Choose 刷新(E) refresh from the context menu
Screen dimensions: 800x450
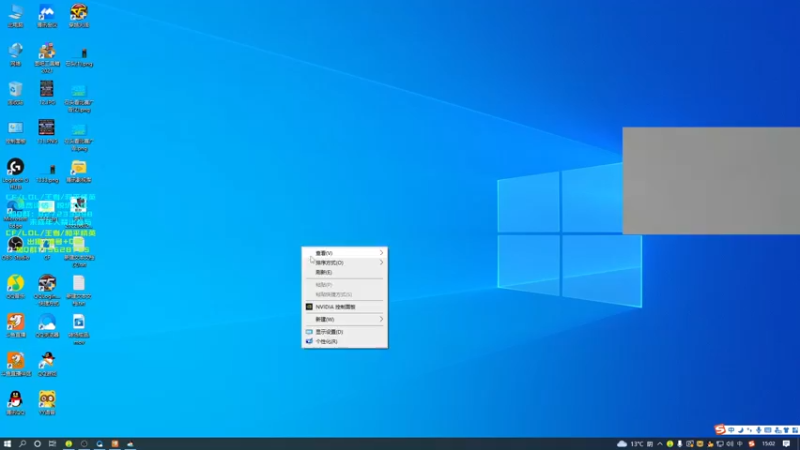pyautogui.click(x=344, y=272)
